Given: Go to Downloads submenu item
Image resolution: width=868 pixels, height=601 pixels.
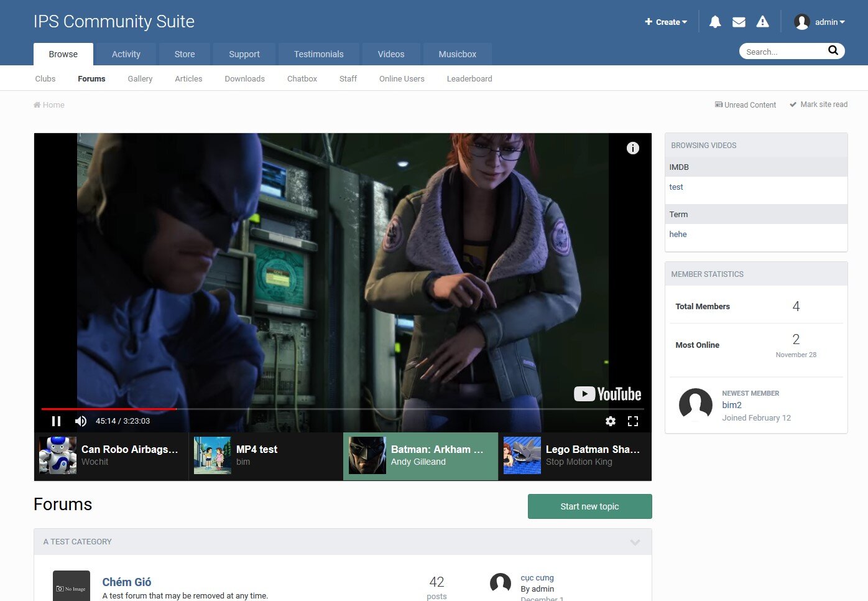Looking at the screenshot, I should pos(244,78).
